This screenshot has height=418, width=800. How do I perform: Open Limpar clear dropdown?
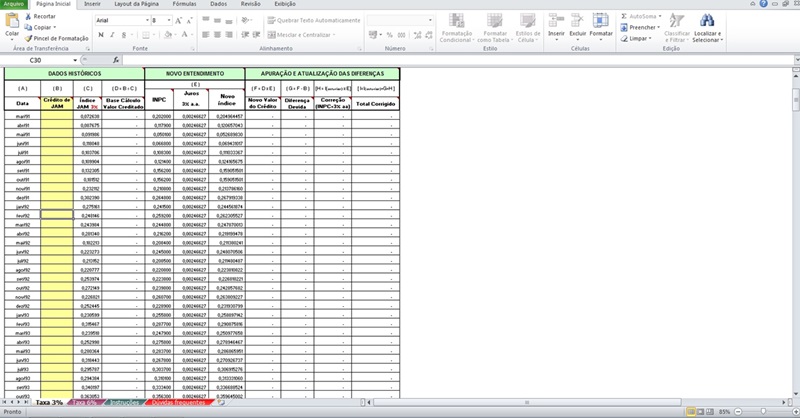(636, 38)
